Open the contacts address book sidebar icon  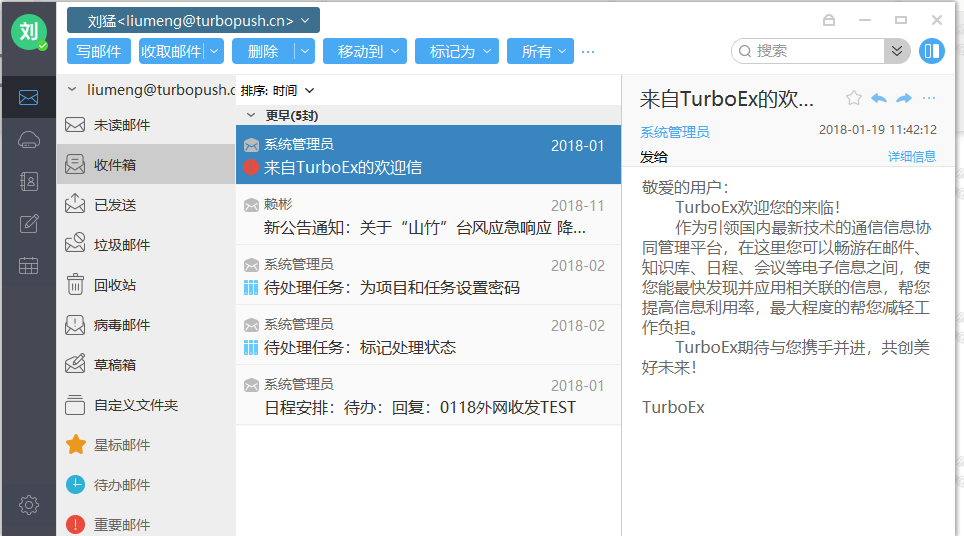click(28, 182)
